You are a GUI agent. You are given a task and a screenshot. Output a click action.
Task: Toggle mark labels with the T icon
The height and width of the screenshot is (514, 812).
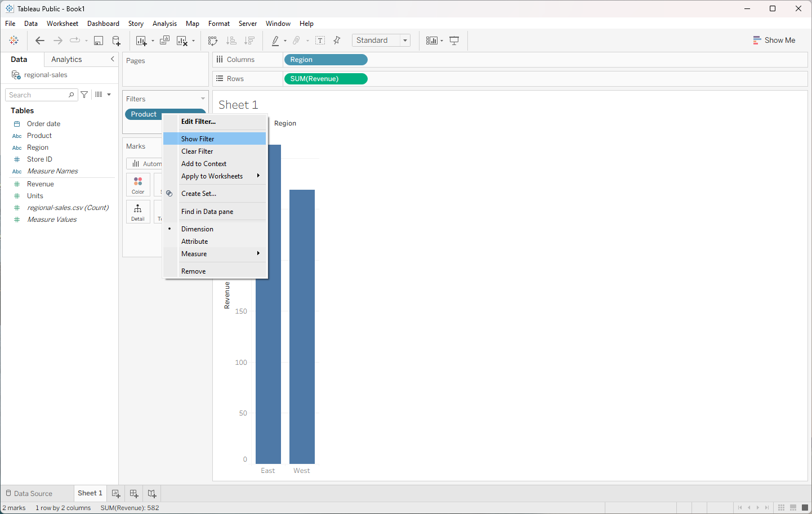(320, 41)
